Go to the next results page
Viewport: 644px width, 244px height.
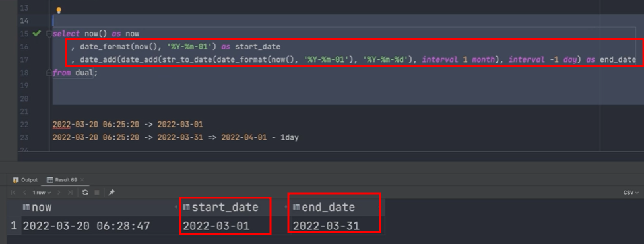click(59, 193)
